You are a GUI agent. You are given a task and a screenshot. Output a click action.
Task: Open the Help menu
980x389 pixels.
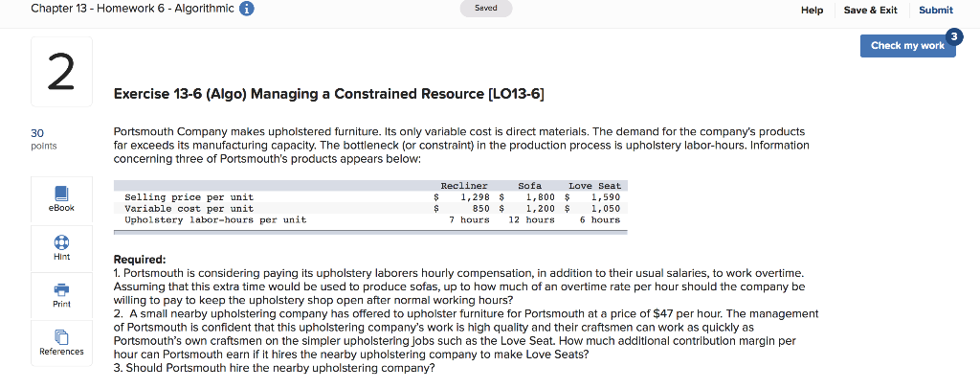click(812, 10)
